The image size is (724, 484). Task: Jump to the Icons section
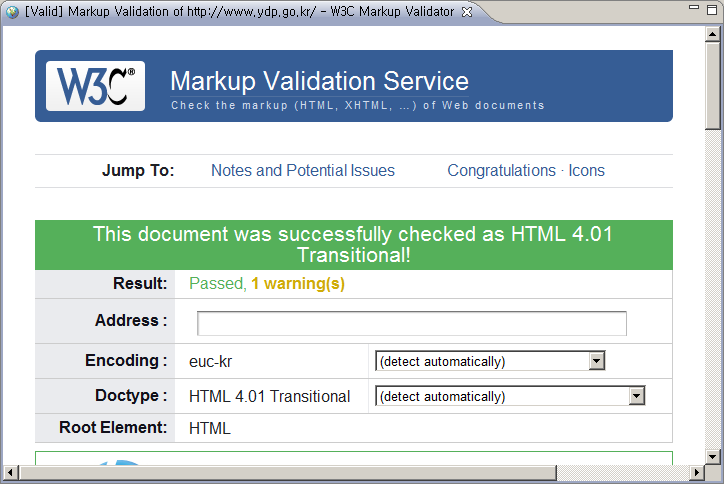point(587,171)
